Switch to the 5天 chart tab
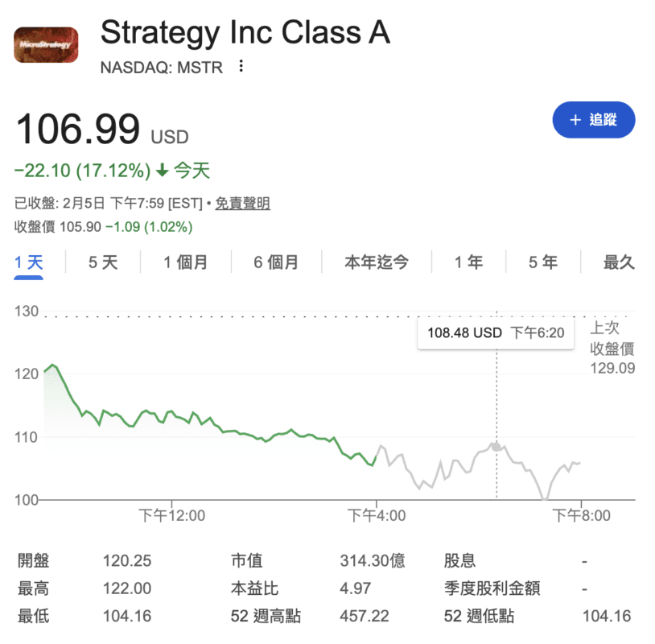This screenshot has width=655, height=644. coord(101,262)
